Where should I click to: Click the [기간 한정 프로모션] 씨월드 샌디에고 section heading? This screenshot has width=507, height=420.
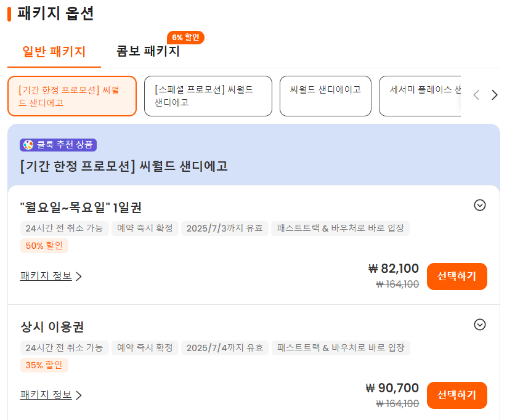124,166
